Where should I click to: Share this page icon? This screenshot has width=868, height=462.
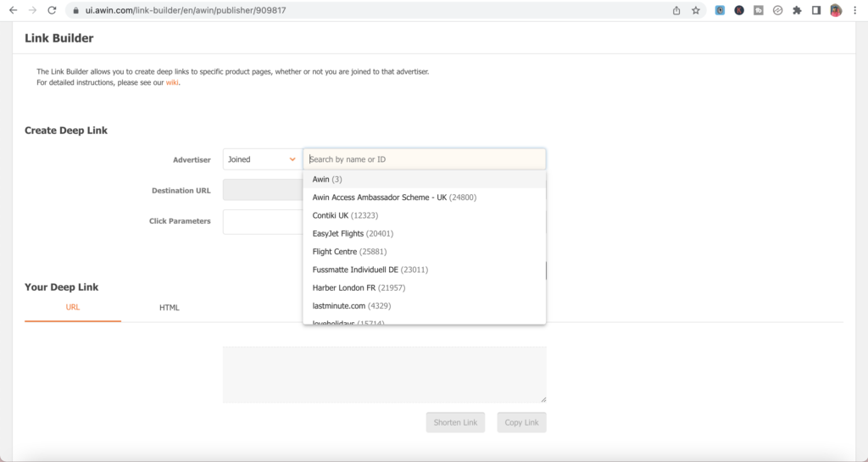pos(676,10)
